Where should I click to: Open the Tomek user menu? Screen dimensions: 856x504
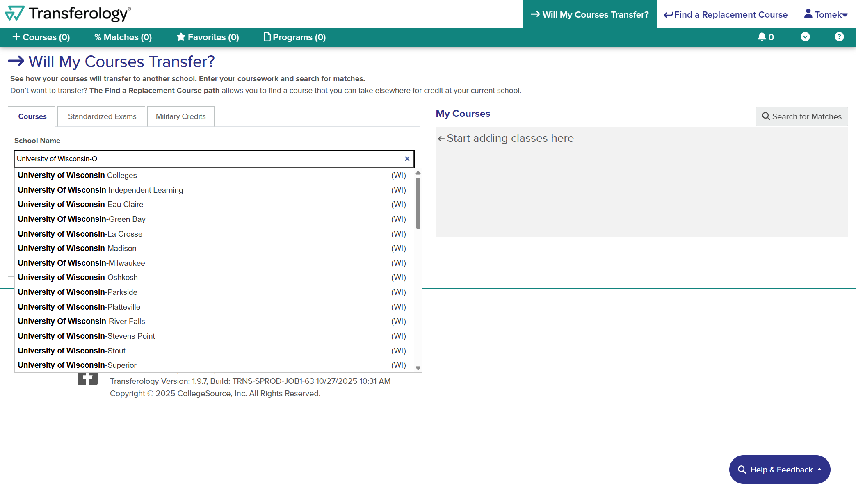pyautogui.click(x=826, y=14)
